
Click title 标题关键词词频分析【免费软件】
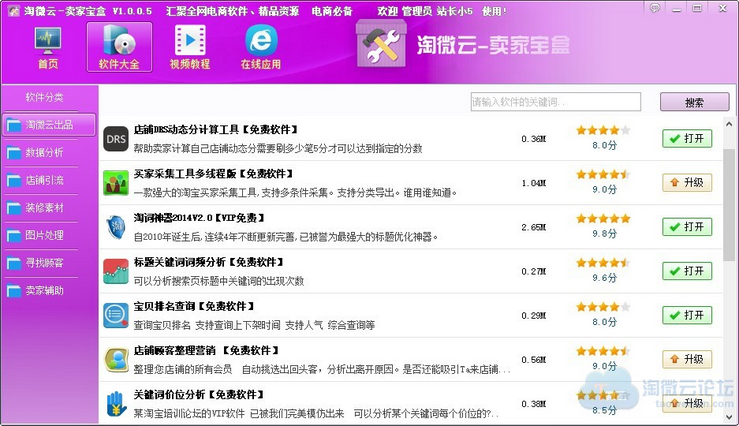point(209,262)
